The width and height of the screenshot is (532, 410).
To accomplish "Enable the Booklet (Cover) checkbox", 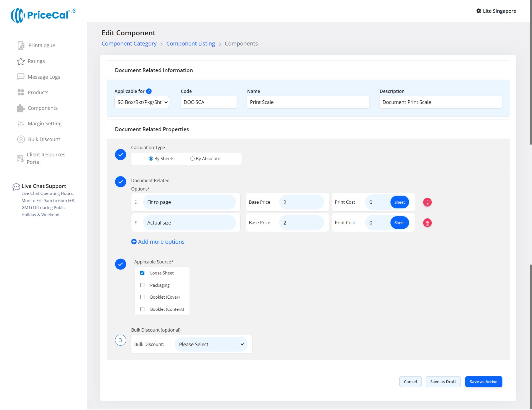I will tap(143, 297).
